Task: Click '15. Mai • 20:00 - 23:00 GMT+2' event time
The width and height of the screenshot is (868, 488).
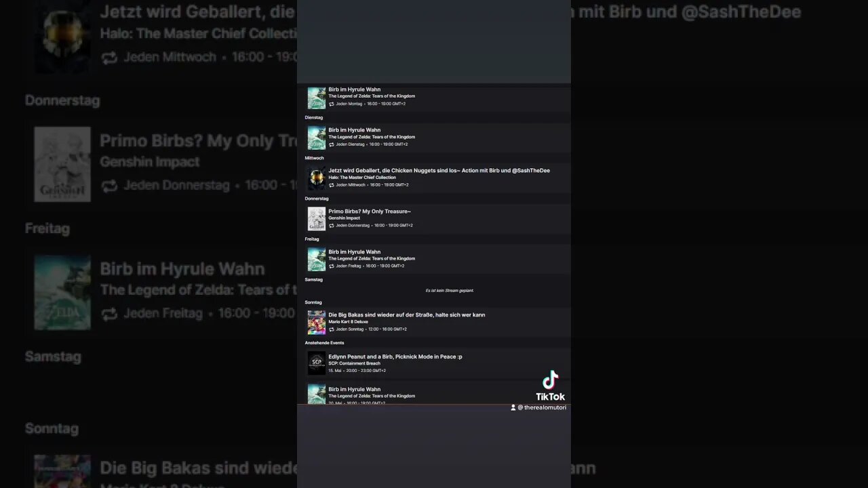Action: click(357, 371)
